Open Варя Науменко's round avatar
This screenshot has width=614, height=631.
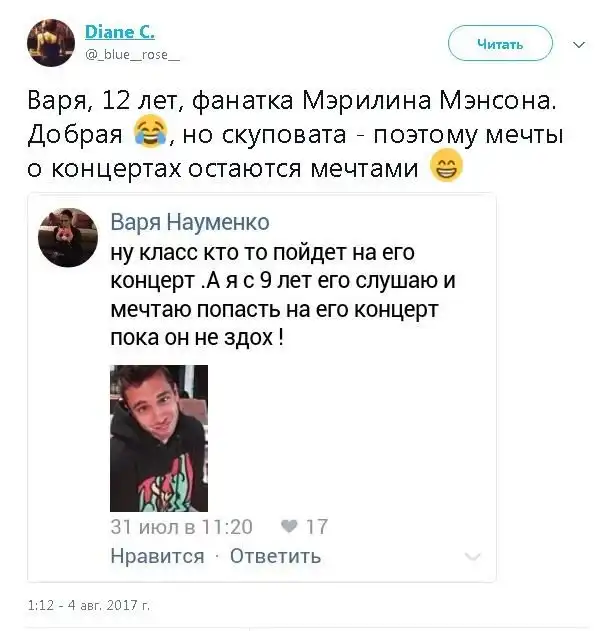click(x=68, y=237)
